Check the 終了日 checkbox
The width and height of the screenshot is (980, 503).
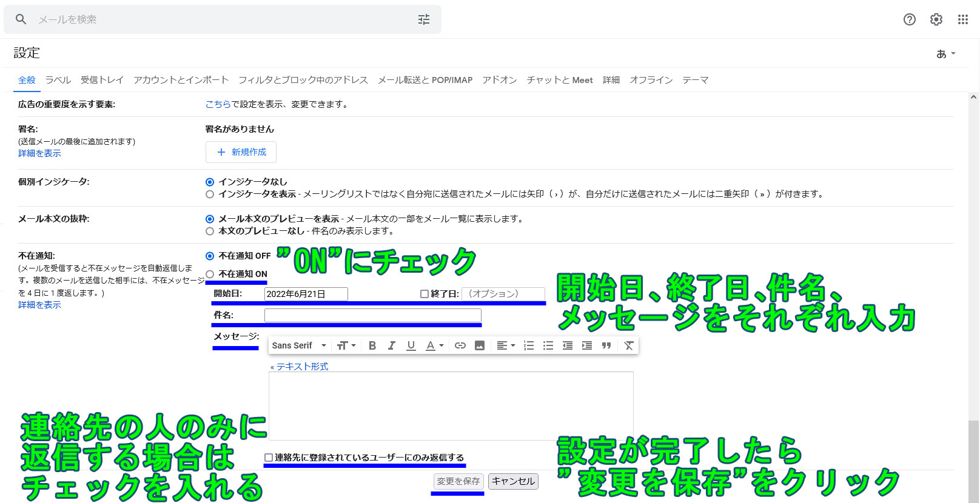tap(425, 294)
